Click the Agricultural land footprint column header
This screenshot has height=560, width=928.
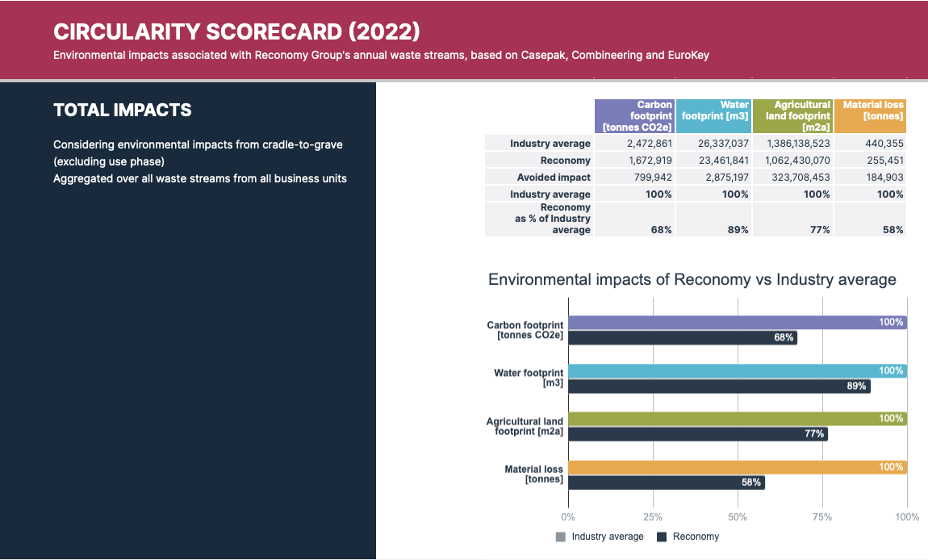[x=792, y=116]
